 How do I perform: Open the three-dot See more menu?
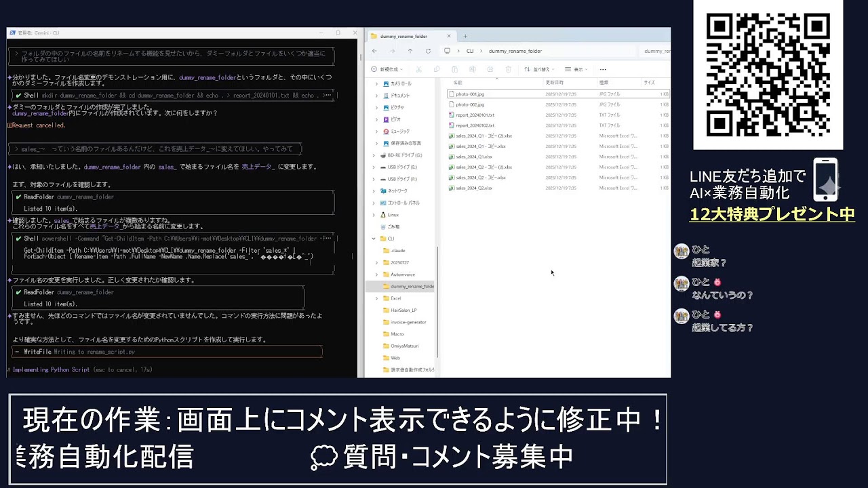tap(603, 69)
